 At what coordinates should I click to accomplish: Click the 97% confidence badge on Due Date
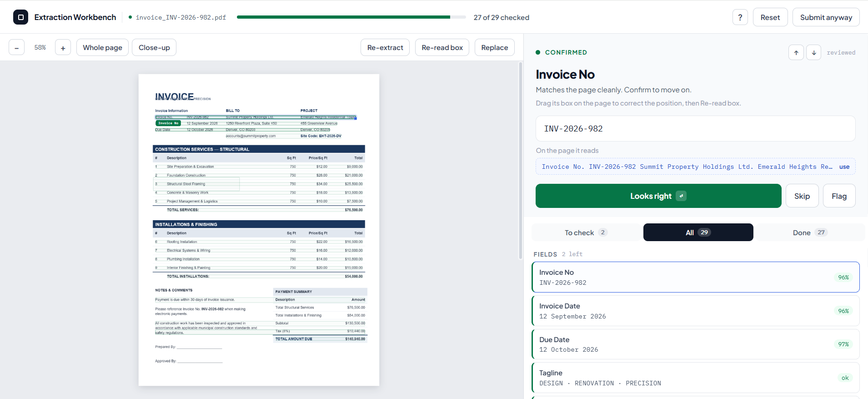843,344
